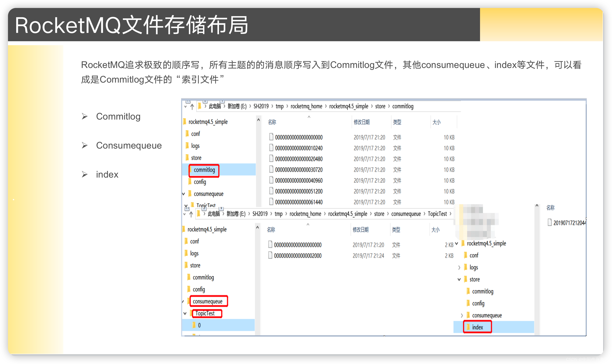The height and width of the screenshot is (364, 612).
Task: Click the folder icon of the highlighted 0 folder
Action: coord(194,325)
